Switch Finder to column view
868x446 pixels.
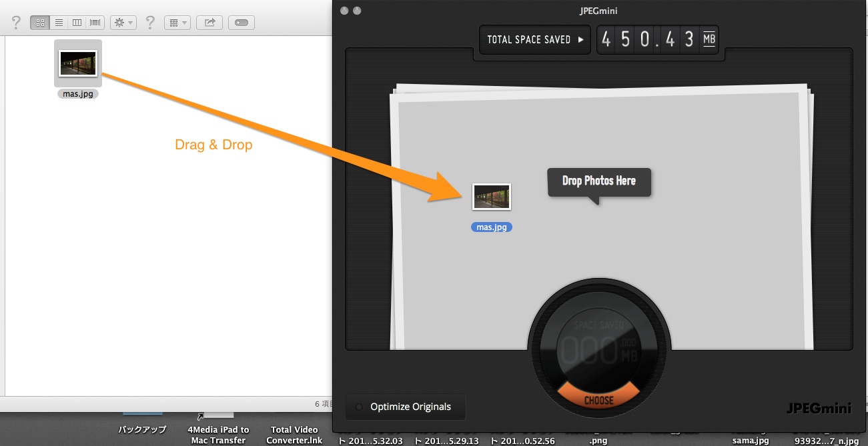[77, 23]
